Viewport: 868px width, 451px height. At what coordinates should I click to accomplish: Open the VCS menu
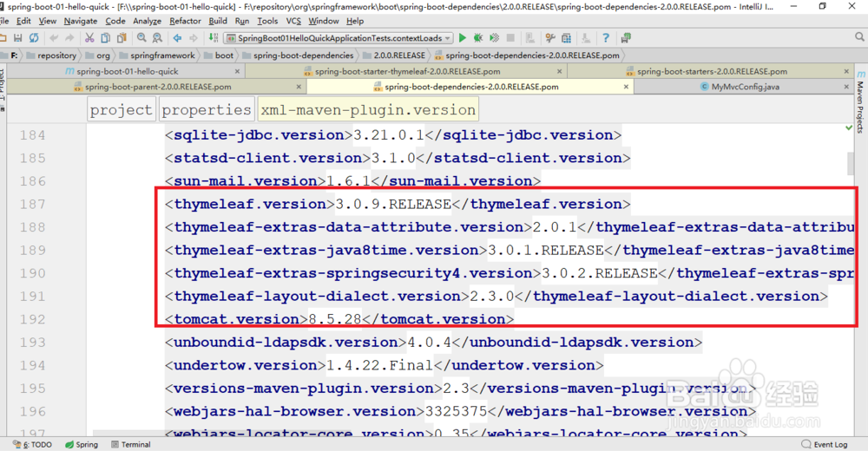[x=293, y=21]
